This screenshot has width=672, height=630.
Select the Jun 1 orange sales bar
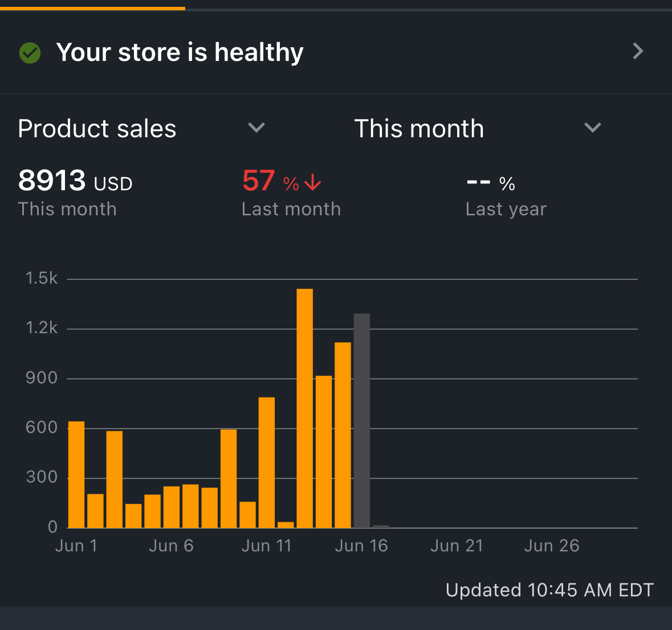[x=76, y=474]
